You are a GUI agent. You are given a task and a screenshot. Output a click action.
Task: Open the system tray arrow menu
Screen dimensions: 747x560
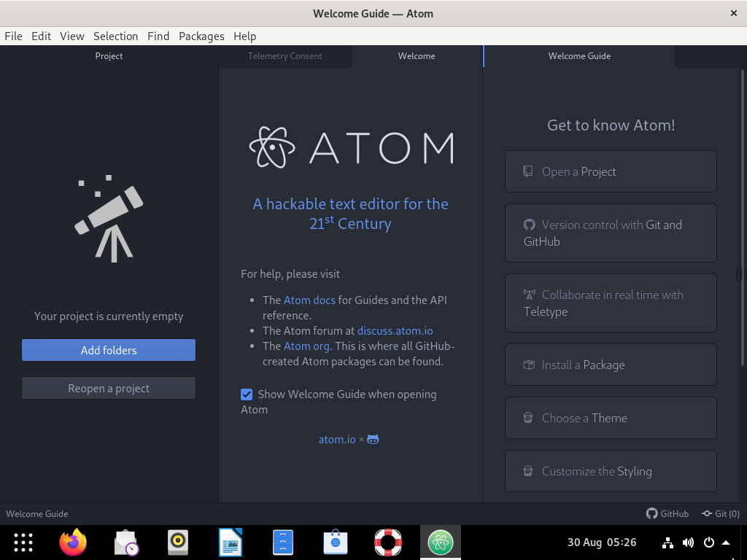click(726, 542)
